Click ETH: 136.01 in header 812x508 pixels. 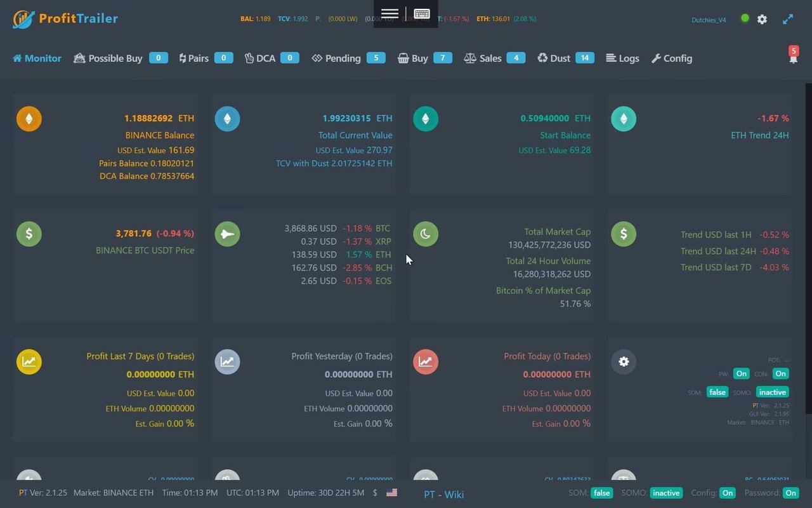pos(493,19)
